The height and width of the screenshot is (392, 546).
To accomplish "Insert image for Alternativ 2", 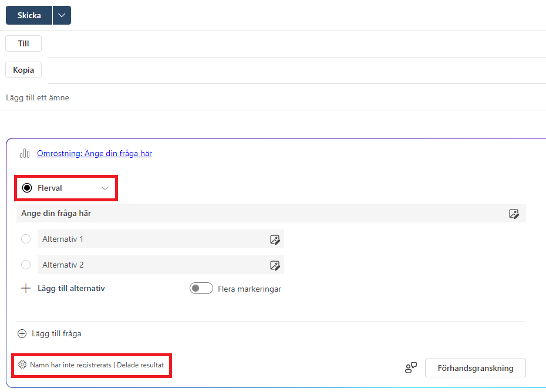I will coord(275,265).
